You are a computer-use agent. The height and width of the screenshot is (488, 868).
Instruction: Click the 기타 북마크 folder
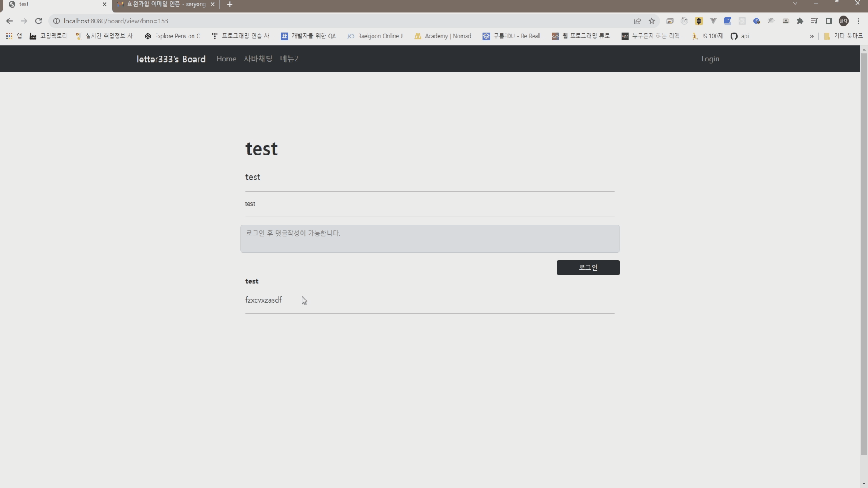[x=844, y=36]
